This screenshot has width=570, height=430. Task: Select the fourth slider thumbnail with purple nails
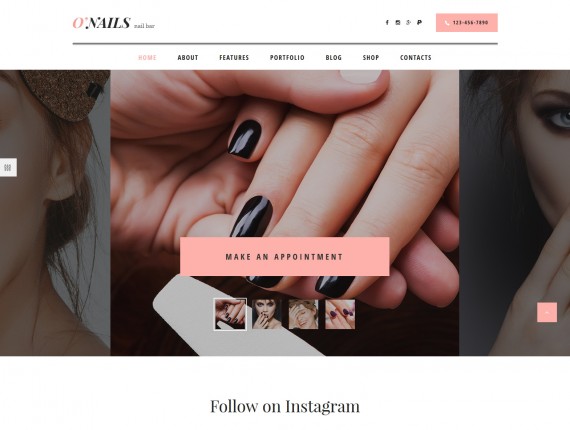click(340, 314)
